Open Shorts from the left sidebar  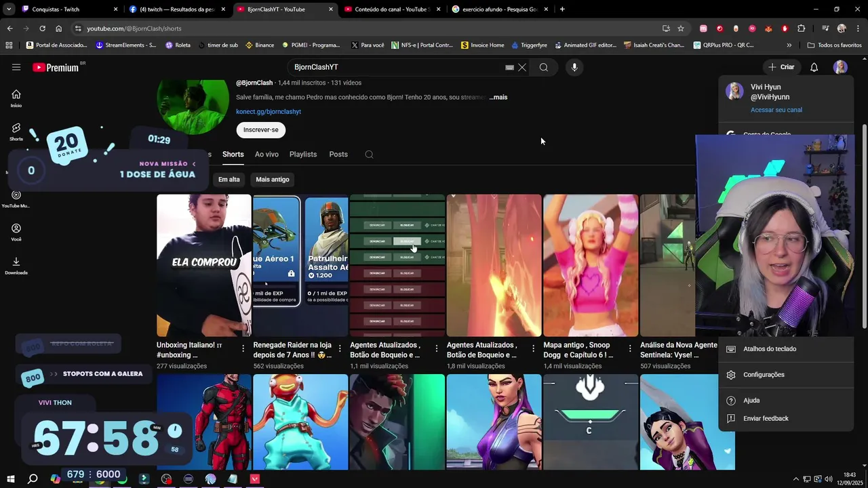click(16, 131)
